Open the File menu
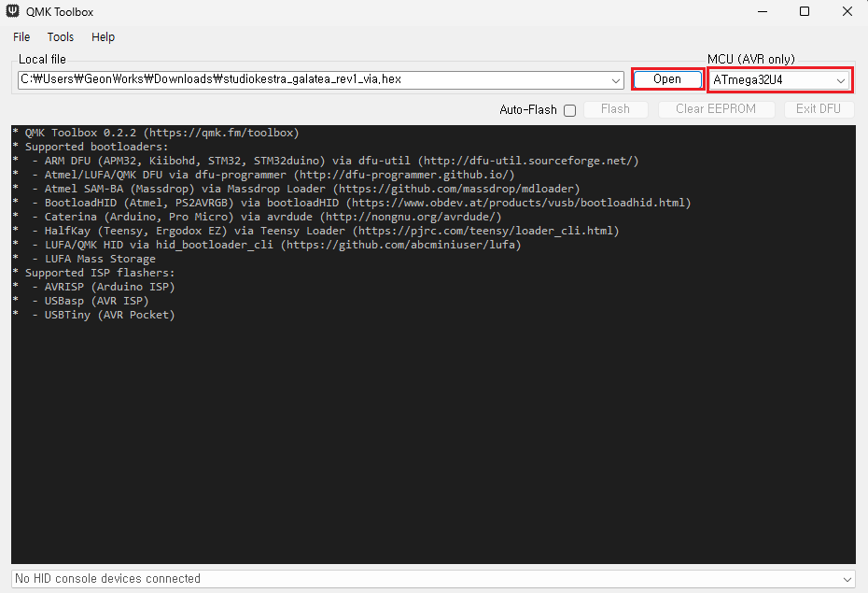 (x=21, y=37)
